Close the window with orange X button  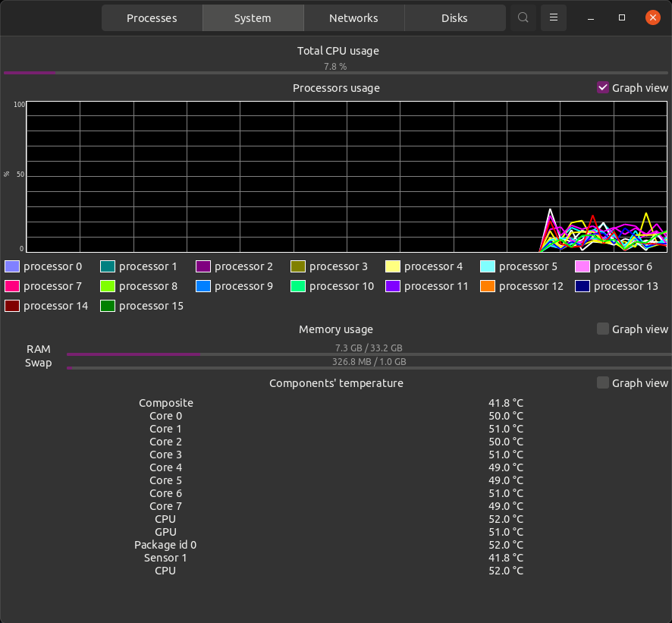pyautogui.click(x=653, y=17)
